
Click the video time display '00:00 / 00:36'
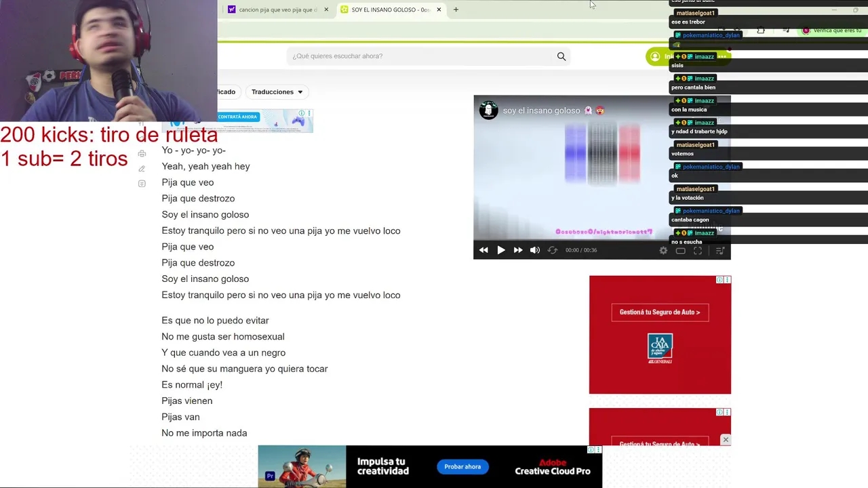point(581,250)
